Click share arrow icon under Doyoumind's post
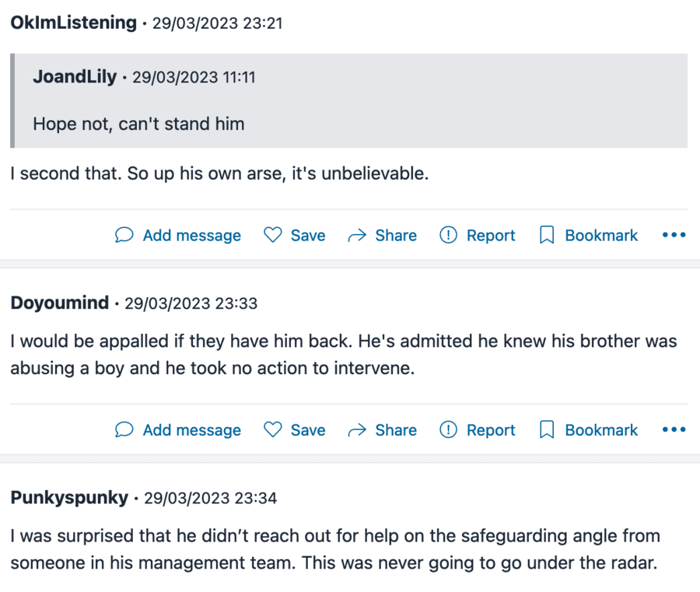Viewport: 700px width, 592px height. (357, 429)
